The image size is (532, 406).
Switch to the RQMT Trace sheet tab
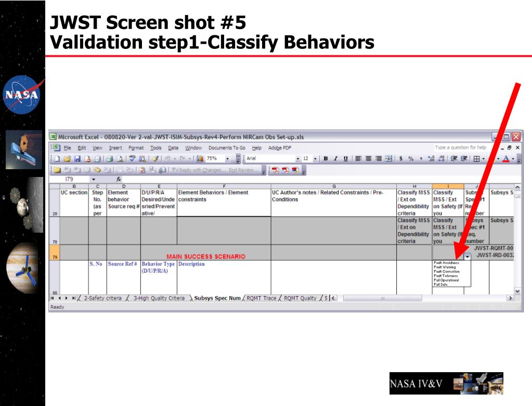coord(261,298)
